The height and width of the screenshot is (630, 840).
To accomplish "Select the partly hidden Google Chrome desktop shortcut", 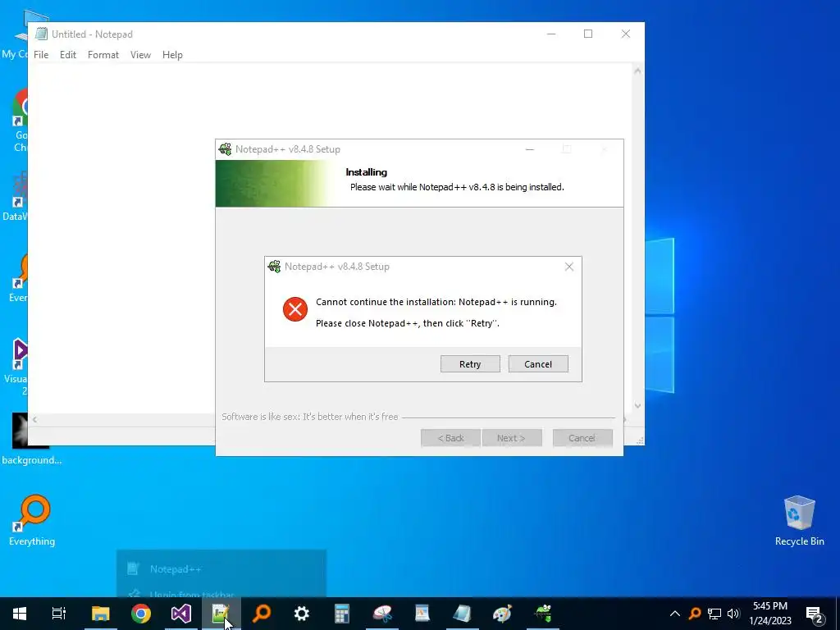I will [21, 121].
